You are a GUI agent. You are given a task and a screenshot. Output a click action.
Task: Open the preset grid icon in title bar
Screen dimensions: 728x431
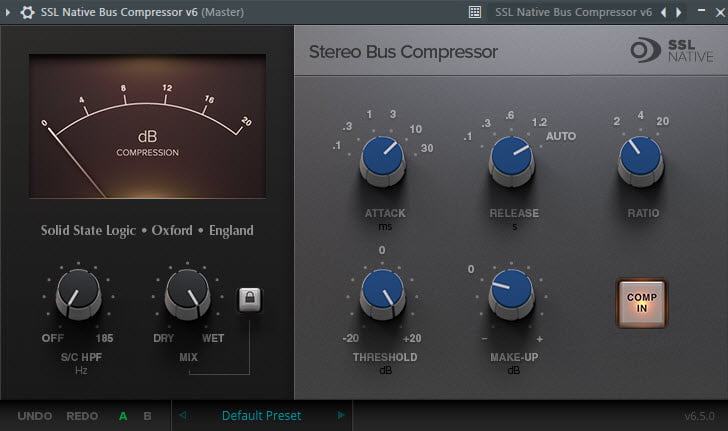(474, 12)
